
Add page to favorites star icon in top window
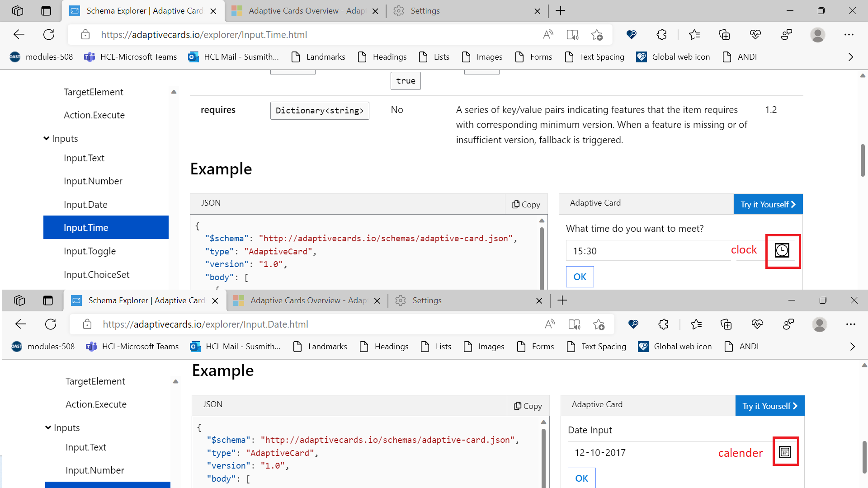(x=597, y=34)
